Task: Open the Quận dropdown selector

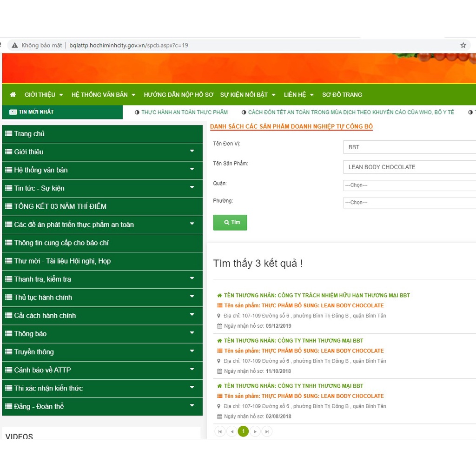Action: point(409,185)
